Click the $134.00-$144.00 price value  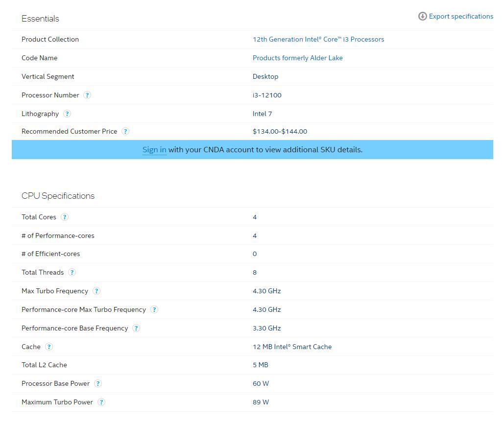(x=280, y=131)
